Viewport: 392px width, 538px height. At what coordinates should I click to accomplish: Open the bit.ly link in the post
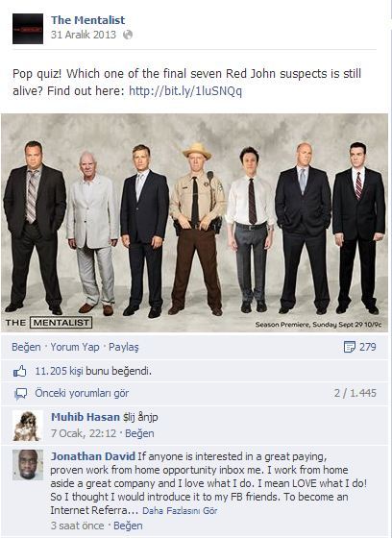185,91
